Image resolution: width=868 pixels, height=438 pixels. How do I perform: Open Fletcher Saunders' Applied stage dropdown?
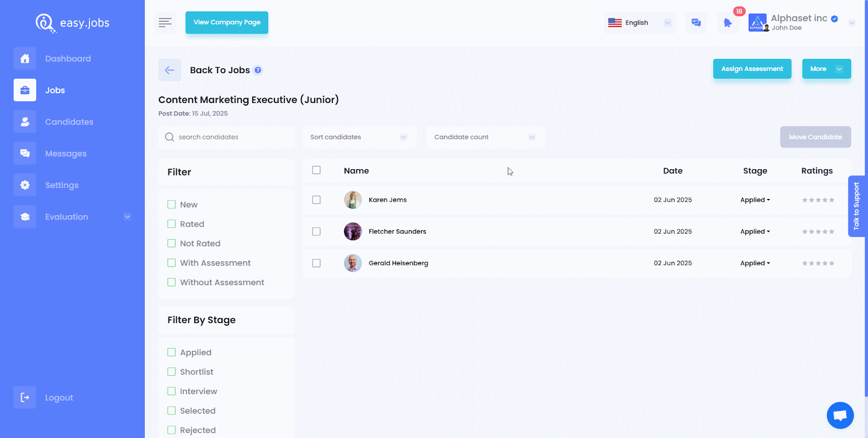click(x=755, y=231)
